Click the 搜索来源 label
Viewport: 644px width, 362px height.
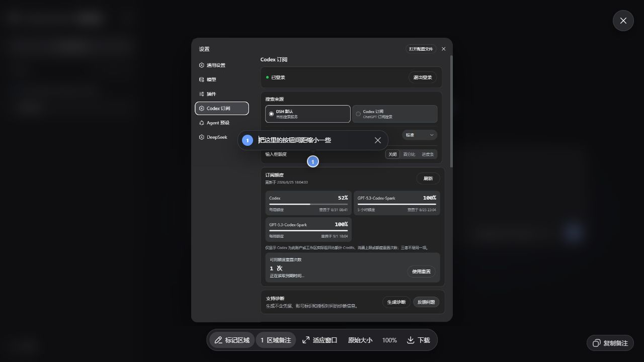tap(275, 99)
